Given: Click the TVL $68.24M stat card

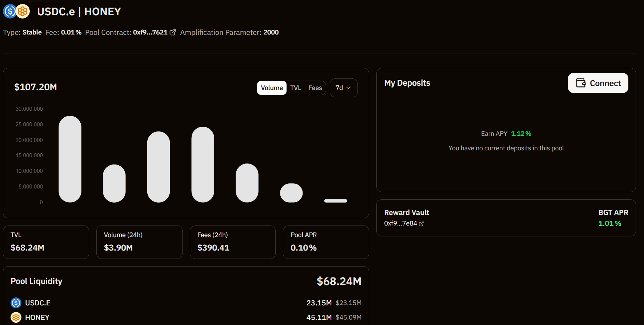Looking at the screenshot, I should tap(46, 242).
